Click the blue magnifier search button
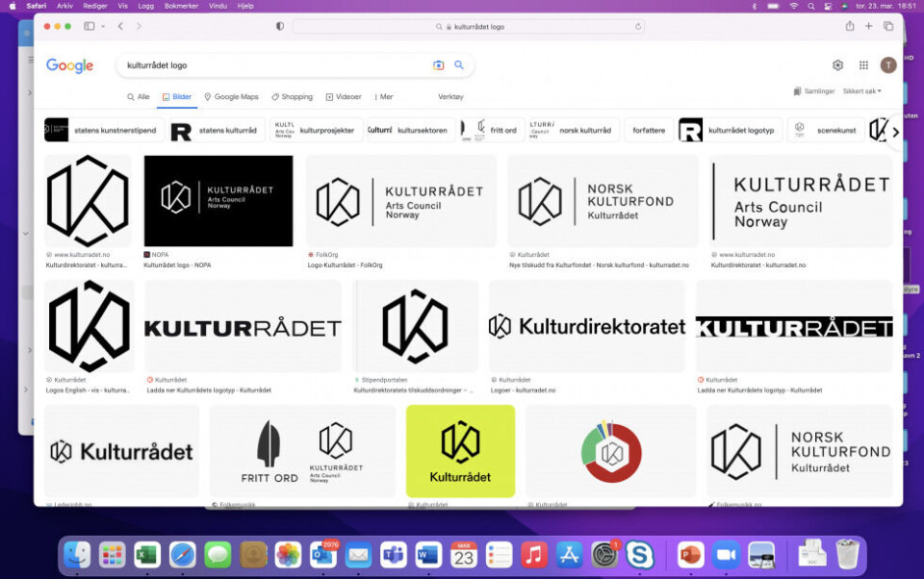 coord(459,65)
